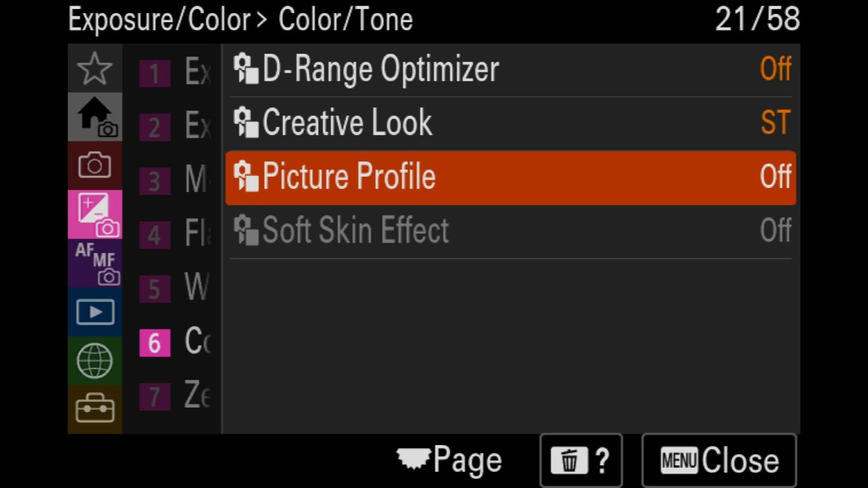The width and height of the screenshot is (868, 488).
Task: Switch to the highlighted page 6
Action: point(154,343)
